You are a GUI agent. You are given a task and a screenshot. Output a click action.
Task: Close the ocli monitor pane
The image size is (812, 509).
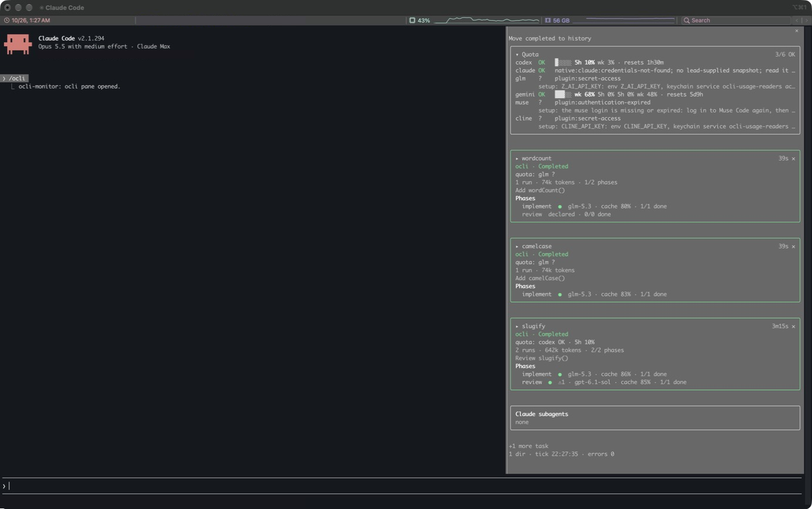click(797, 30)
